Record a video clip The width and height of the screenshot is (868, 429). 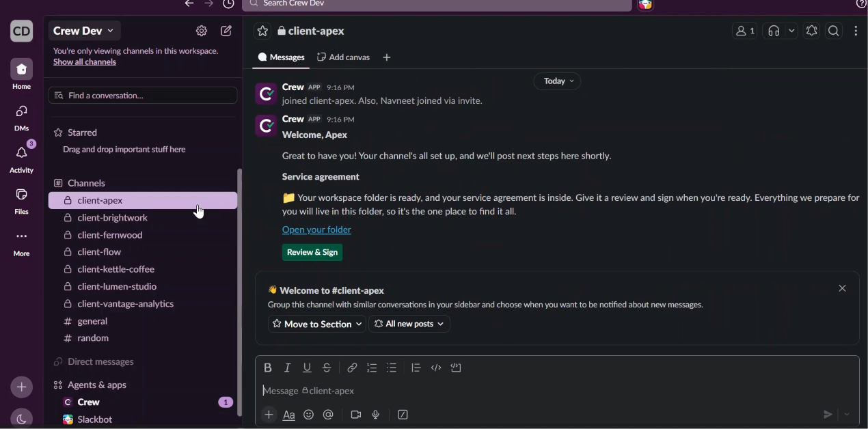[356, 415]
